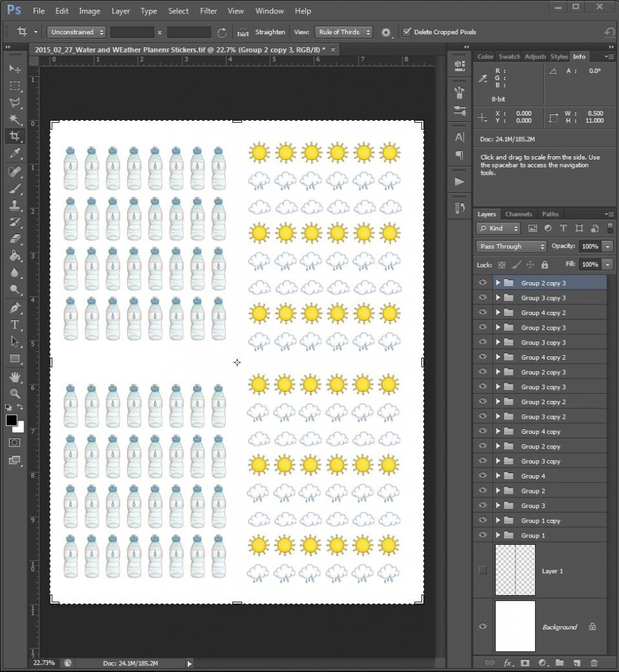The height and width of the screenshot is (672, 619).
Task: Hide the Group 4 layer
Action: pos(482,475)
